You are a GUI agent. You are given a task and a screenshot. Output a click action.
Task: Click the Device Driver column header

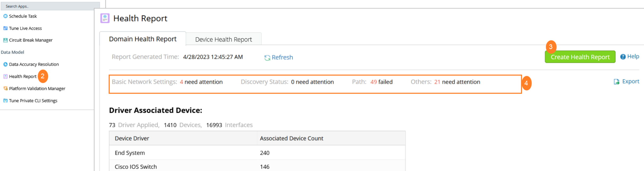(132, 138)
